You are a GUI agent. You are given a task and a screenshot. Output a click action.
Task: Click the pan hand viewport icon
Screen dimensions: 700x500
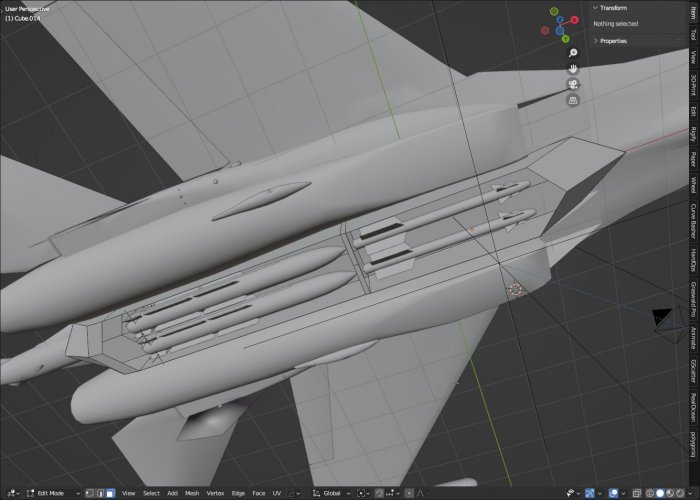point(573,68)
